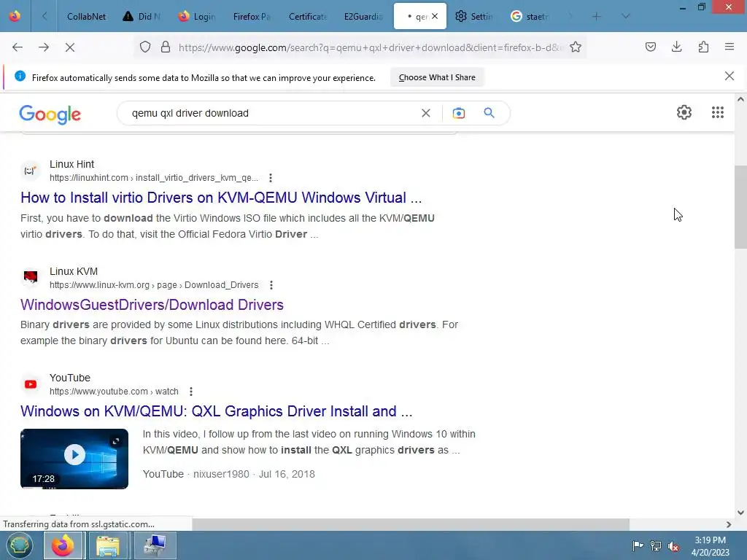Viewport: 747px width, 560px height.
Task: Open the Google apps grid
Action: pos(718,112)
